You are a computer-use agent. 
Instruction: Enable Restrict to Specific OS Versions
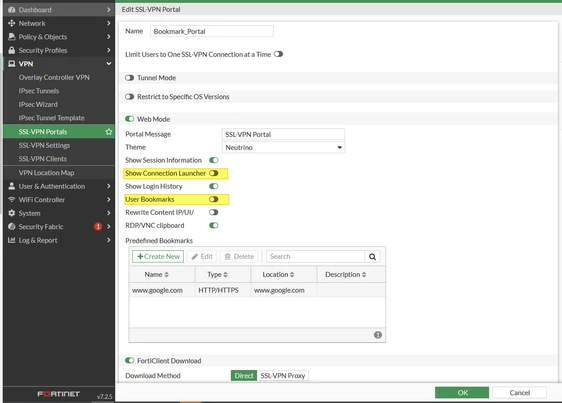pos(129,97)
